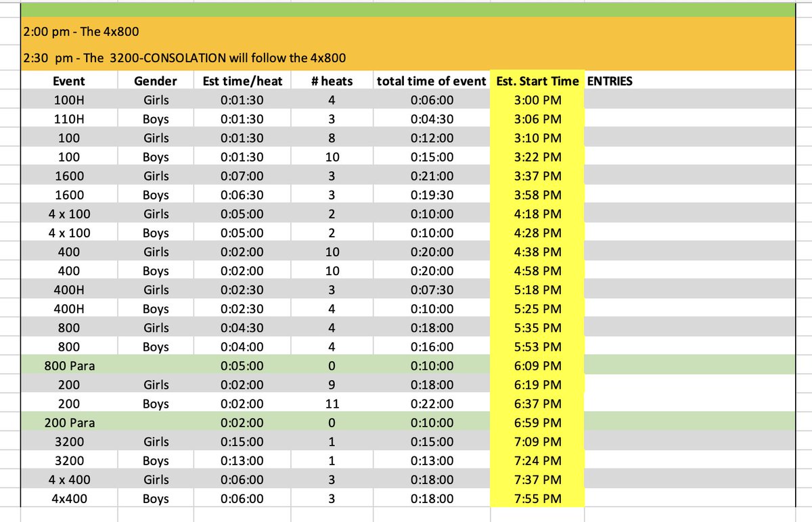Click the '800 Para' event cell

(69, 366)
